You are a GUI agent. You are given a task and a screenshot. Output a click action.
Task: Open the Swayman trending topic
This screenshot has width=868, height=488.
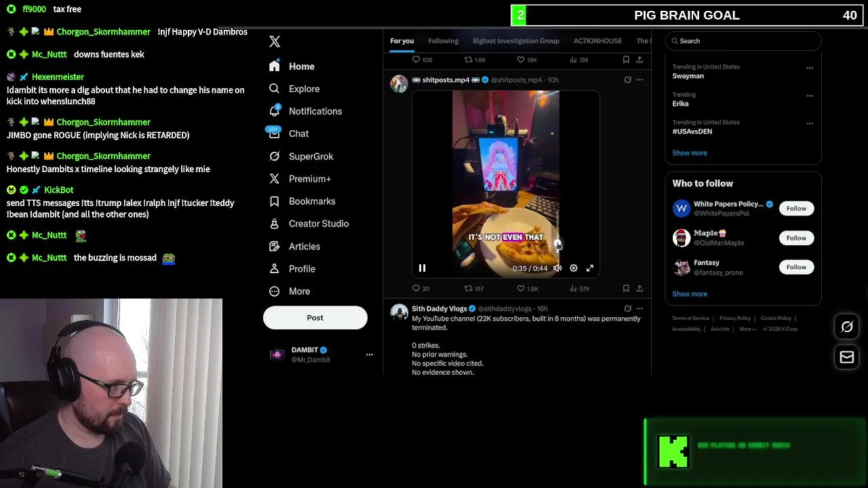coord(688,76)
